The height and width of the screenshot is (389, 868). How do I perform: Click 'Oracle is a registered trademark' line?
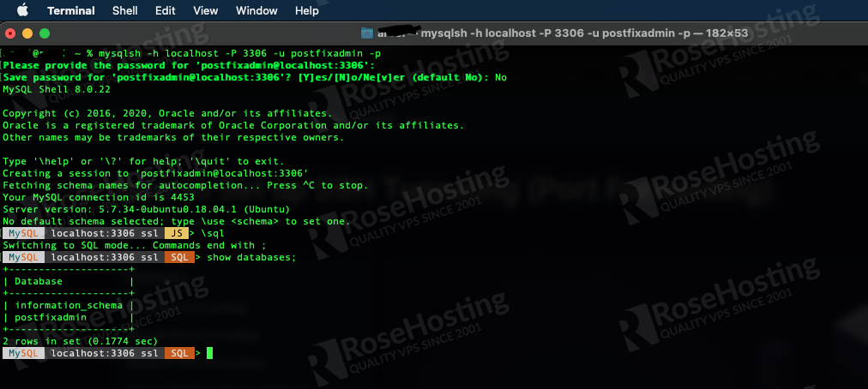[233, 126]
